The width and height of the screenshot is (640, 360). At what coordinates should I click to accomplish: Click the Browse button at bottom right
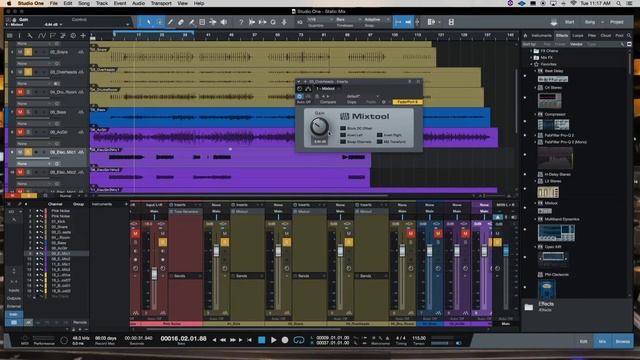pos(622,341)
